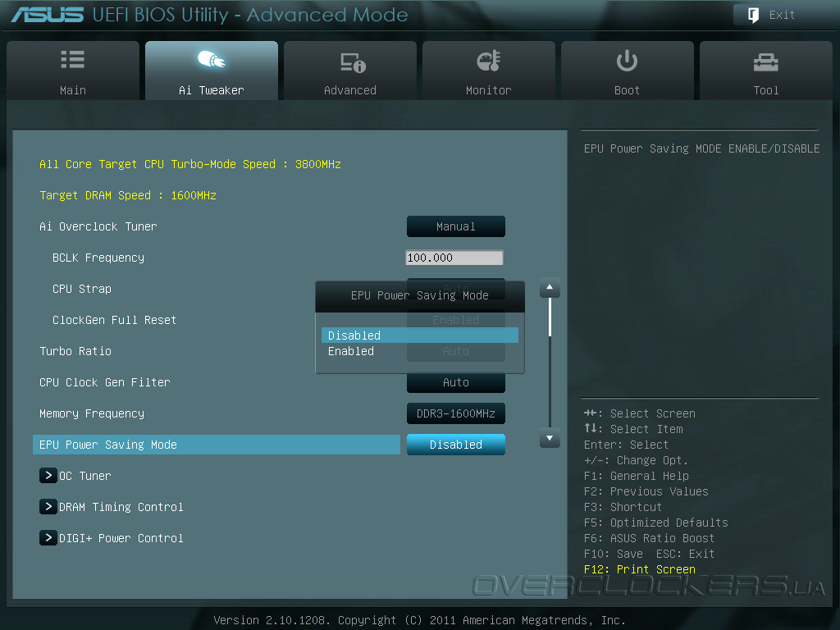Select Disabled in the EPU popup
The image size is (840, 630).
pyautogui.click(x=420, y=336)
